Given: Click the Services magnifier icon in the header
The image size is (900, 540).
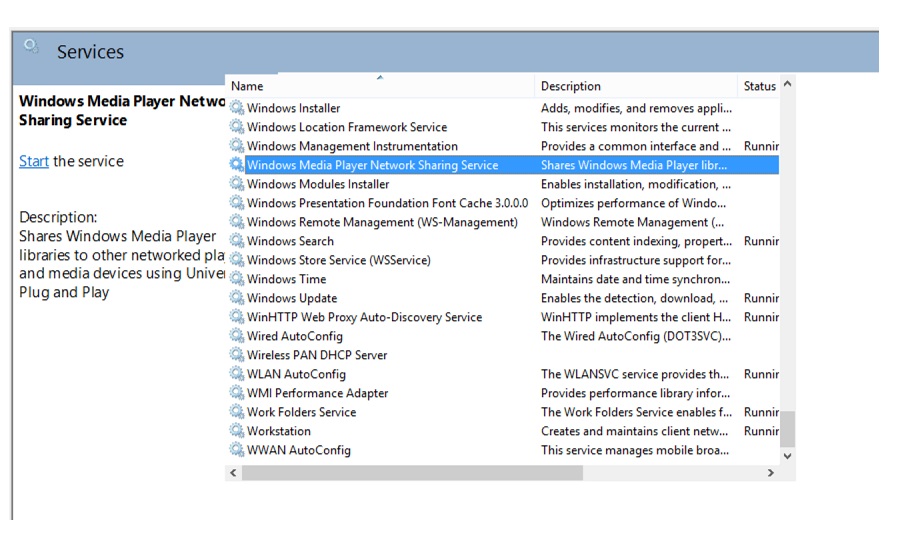Looking at the screenshot, I should (31, 46).
